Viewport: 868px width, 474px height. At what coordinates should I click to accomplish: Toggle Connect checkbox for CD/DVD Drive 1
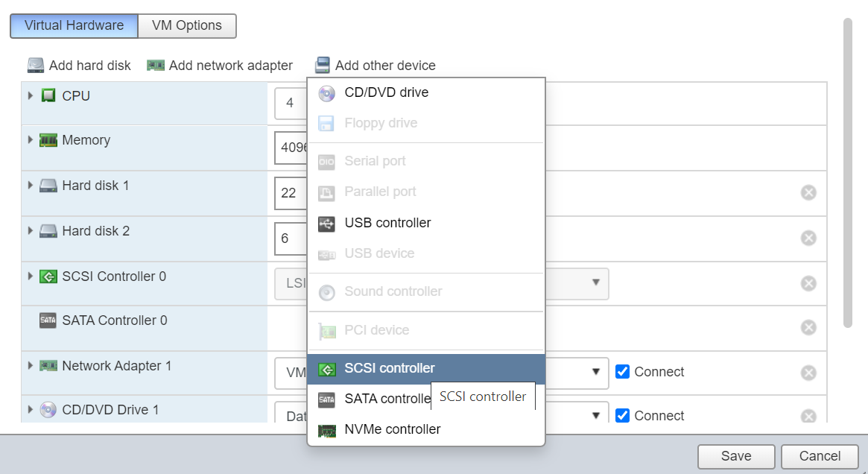[623, 416]
